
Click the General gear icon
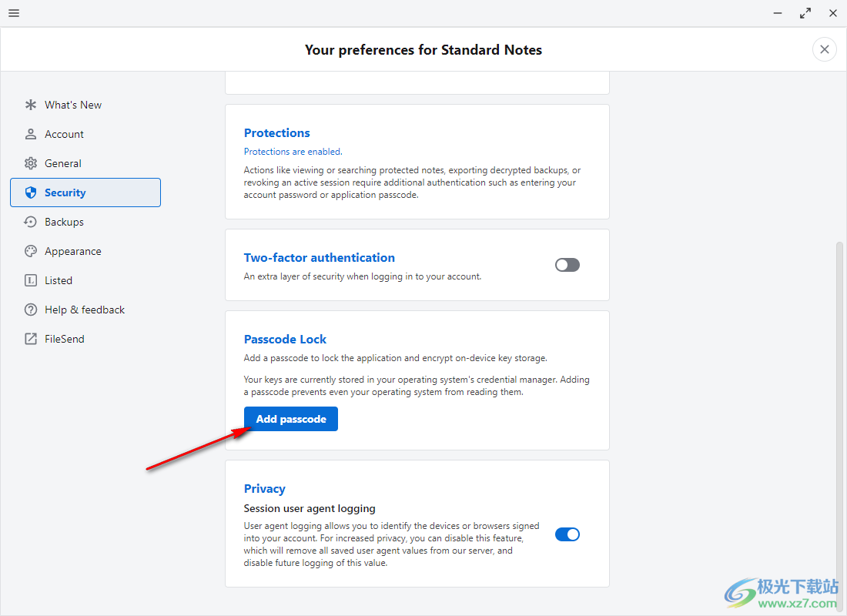(31, 163)
